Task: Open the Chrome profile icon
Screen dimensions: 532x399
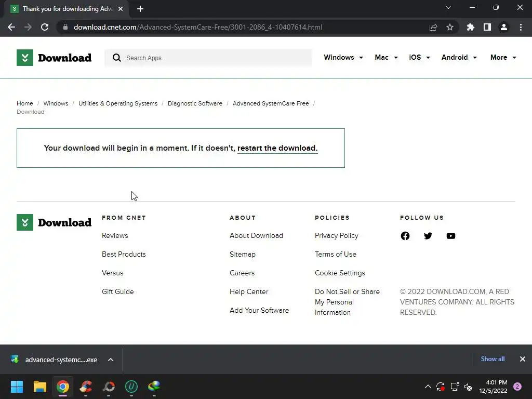Action: click(x=504, y=27)
